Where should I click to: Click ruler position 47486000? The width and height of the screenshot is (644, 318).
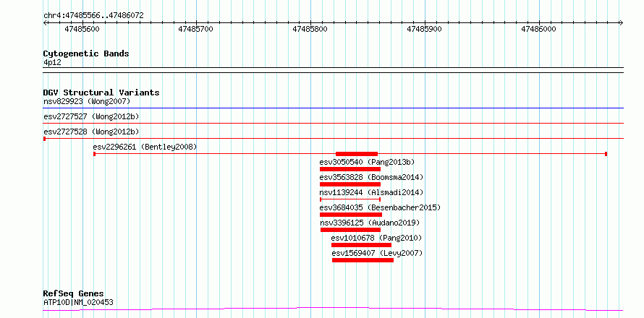point(538,29)
